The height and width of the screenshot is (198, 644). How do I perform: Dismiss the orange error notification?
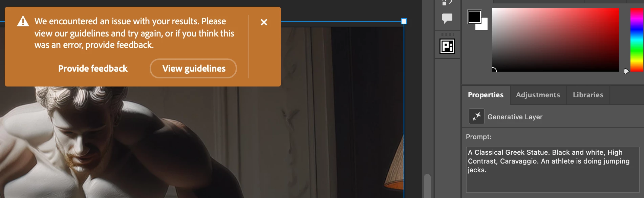(x=264, y=22)
